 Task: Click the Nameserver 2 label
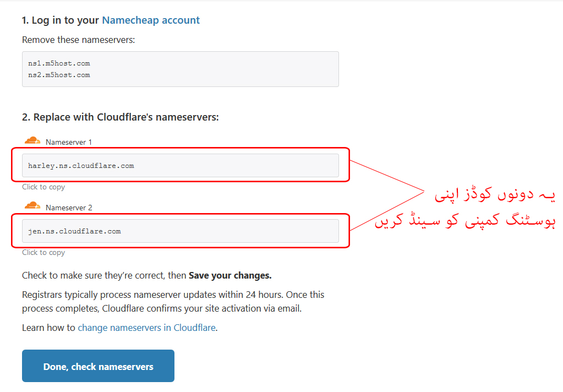tap(69, 208)
